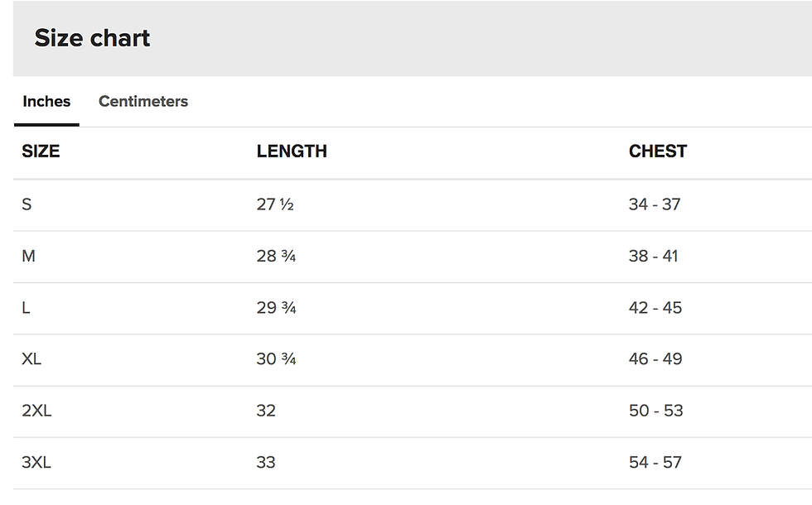Select the L size row label
This screenshot has height=505, width=812.
click(27, 308)
